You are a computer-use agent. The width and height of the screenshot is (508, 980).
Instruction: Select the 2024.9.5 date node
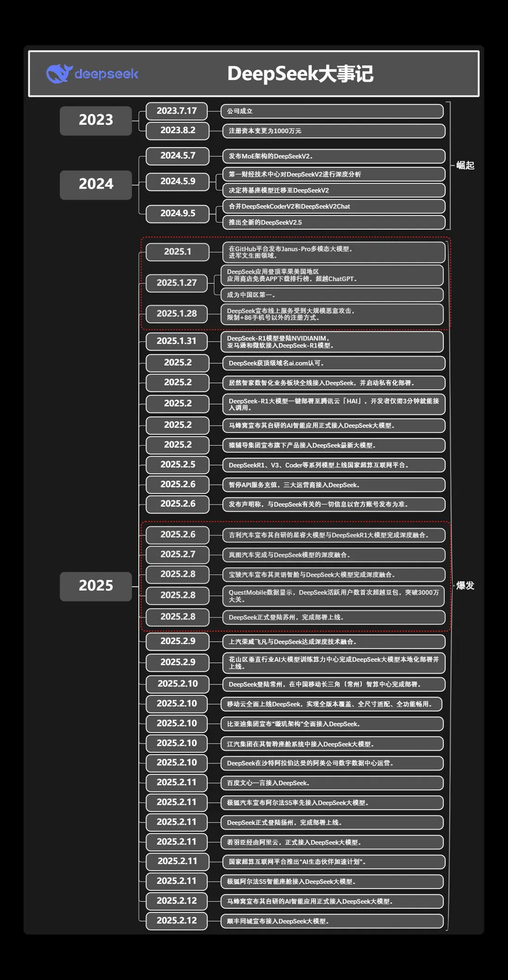point(178,214)
